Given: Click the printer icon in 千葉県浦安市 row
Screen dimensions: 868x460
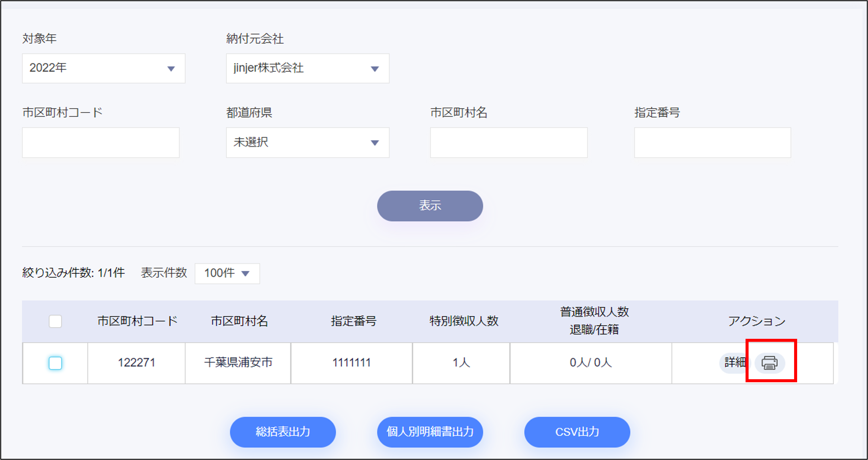Looking at the screenshot, I should 770,363.
